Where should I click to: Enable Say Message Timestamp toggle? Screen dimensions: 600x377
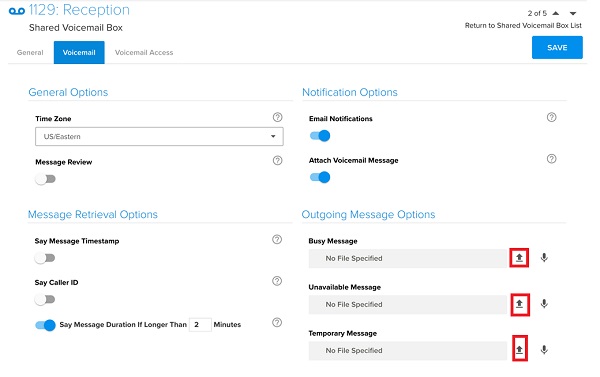pyautogui.click(x=45, y=258)
